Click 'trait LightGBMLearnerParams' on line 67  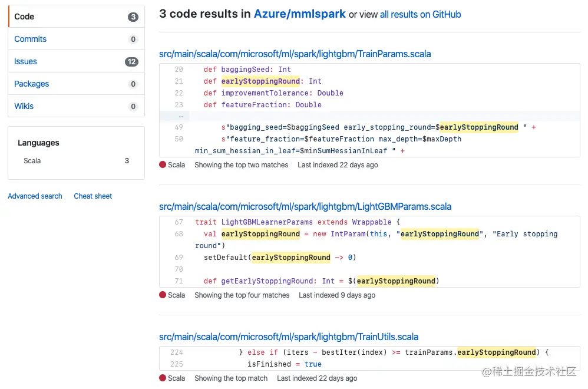point(254,222)
